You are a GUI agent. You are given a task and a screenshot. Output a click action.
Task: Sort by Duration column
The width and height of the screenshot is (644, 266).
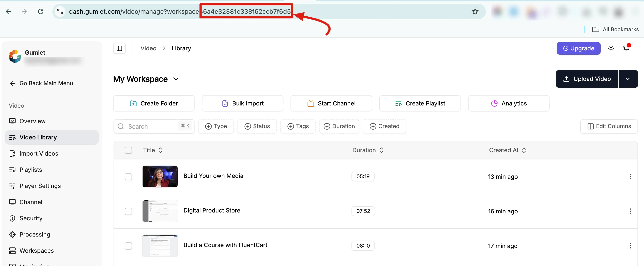click(x=368, y=150)
